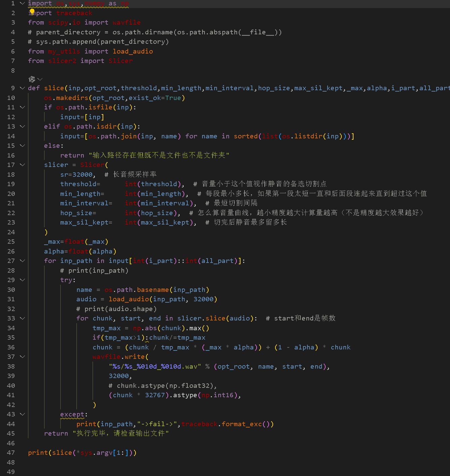Click 'sorted' in the list comprehension line

246,136
